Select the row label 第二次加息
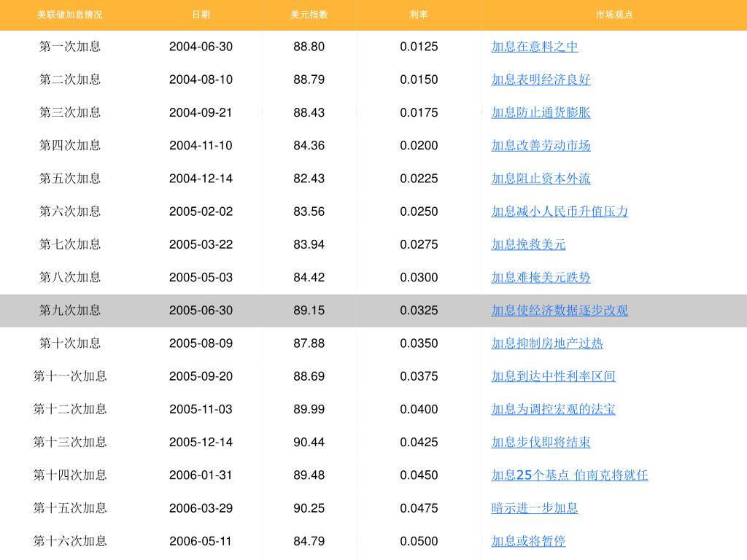The width and height of the screenshot is (747, 560). coord(70,79)
